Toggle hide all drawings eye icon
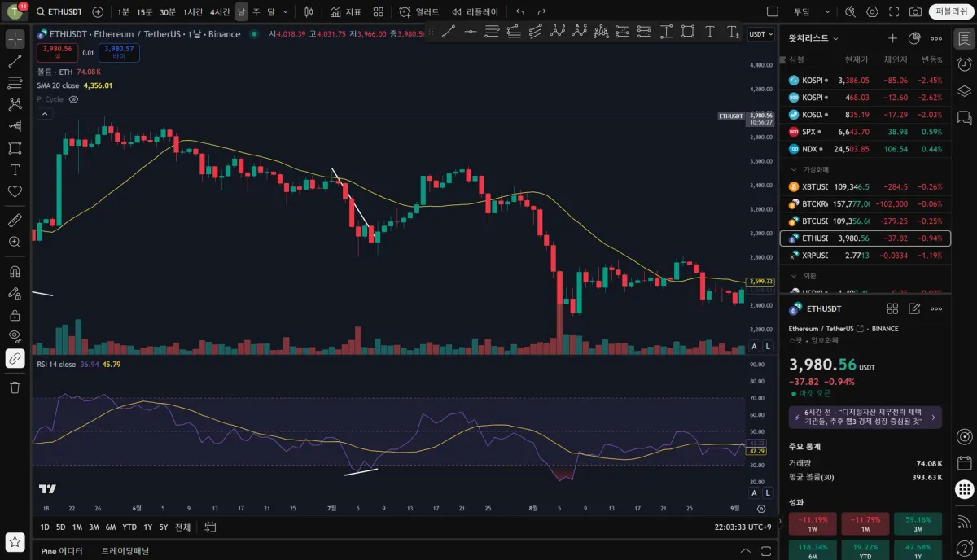977x560 pixels. [15, 336]
